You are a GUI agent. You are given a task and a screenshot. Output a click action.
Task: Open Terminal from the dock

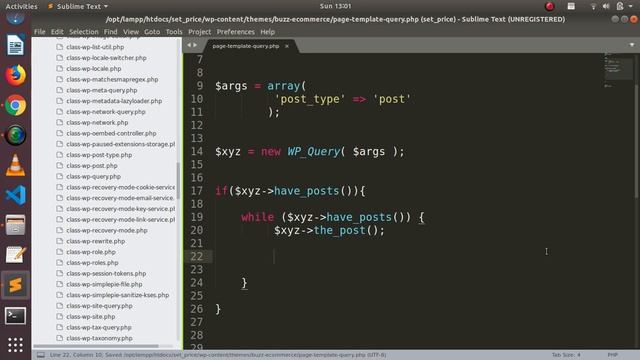pyautogui.click(x=16, y=316)
